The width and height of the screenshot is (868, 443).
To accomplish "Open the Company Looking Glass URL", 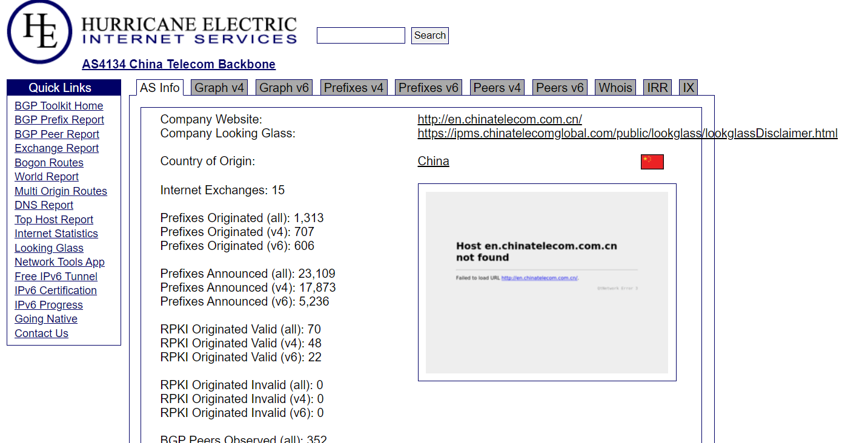I will tap(627, 133).
